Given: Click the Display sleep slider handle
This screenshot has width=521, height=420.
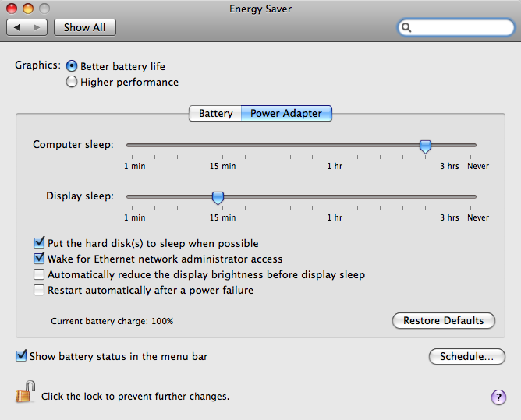Looking at the screenshot, I should tap(218, 198).
